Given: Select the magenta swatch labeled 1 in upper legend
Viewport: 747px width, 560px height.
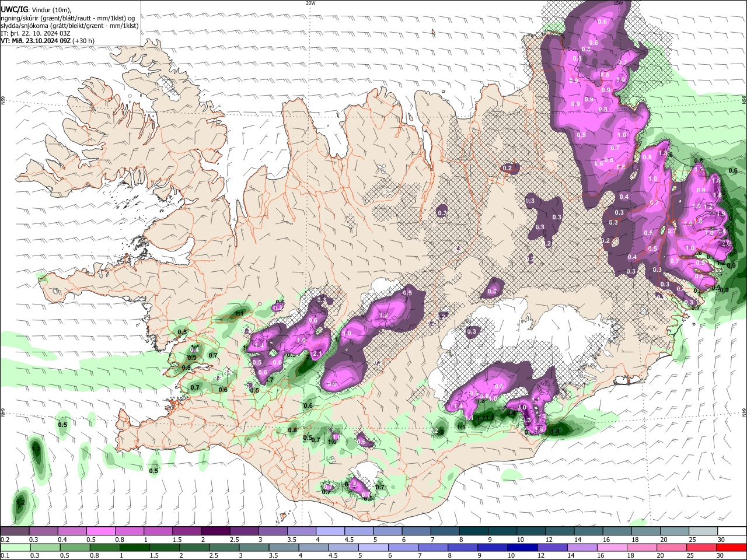Looking at the screenshot, I should (158, 531).
